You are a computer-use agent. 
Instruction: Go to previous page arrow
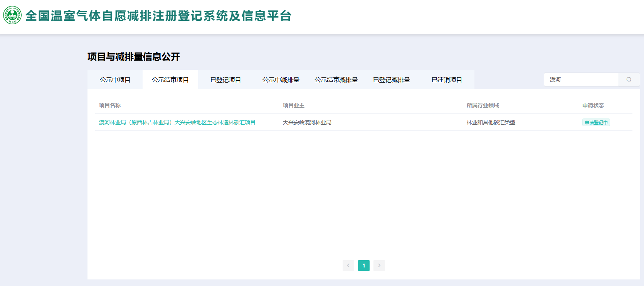point(348,266)
